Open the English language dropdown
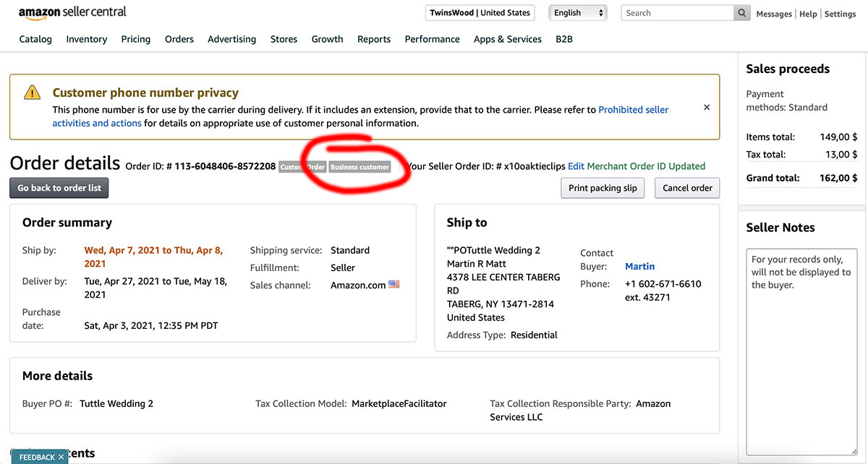Screen dimensions: 868x464 (578, 13)
